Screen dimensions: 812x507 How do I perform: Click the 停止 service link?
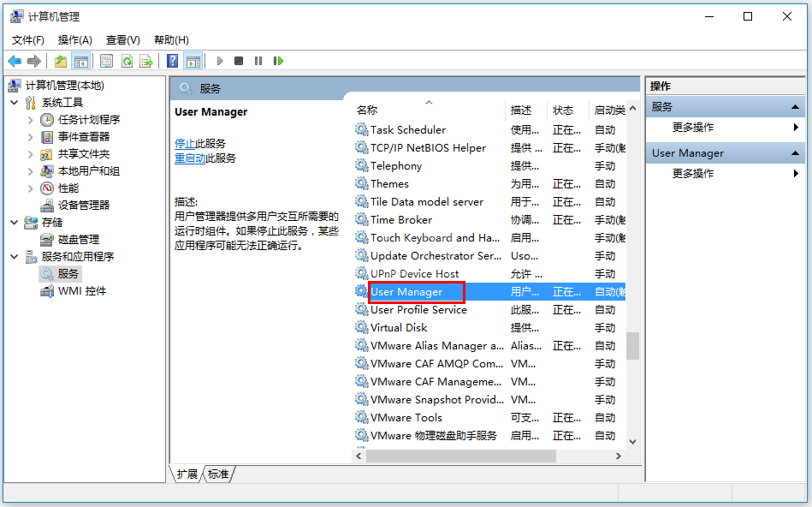point(185,144)
